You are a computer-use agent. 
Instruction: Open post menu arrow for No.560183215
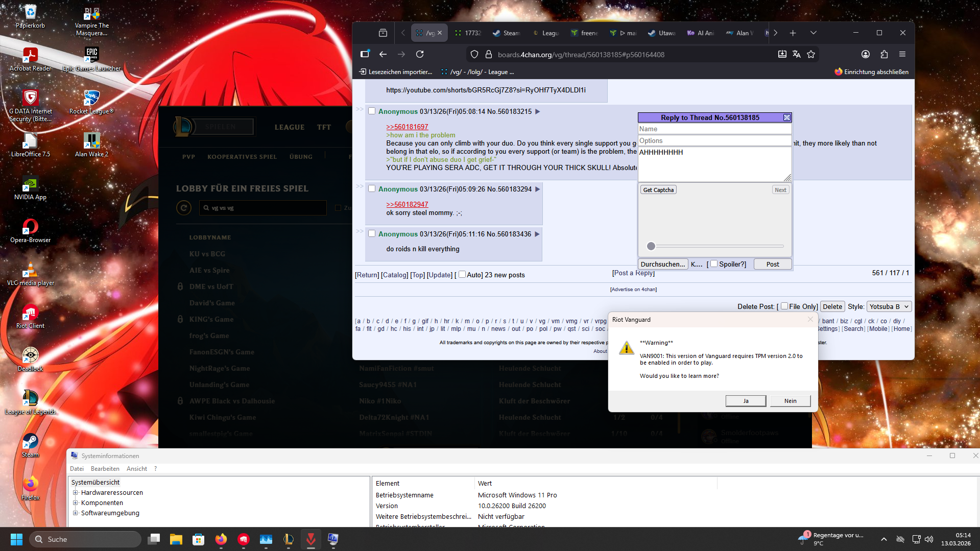pos(537,111)
